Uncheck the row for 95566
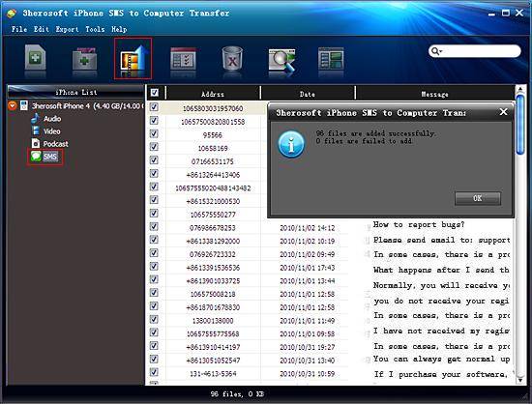 point(154,133)
